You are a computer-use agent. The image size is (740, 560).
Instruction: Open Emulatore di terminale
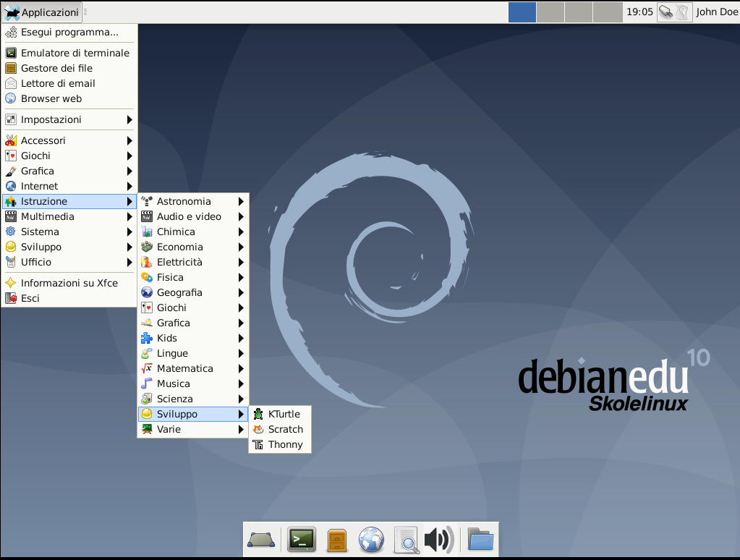[x=69, y=53]
